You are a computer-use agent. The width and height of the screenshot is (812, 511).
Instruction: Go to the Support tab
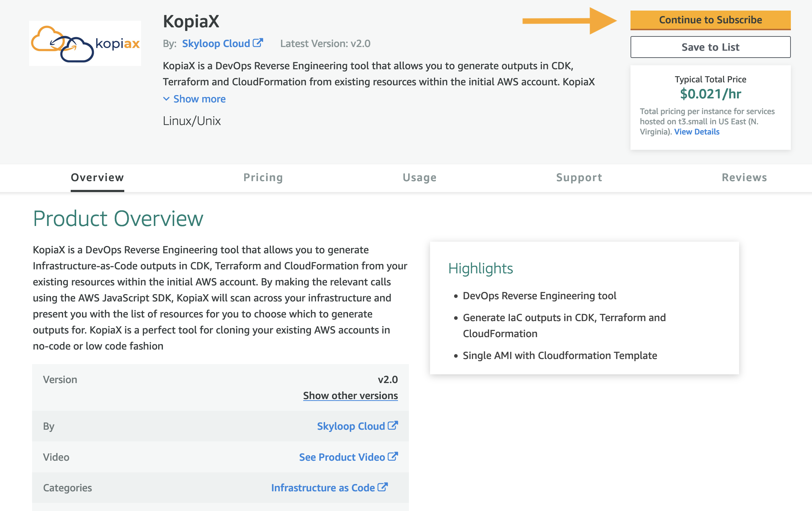(579, 178)
